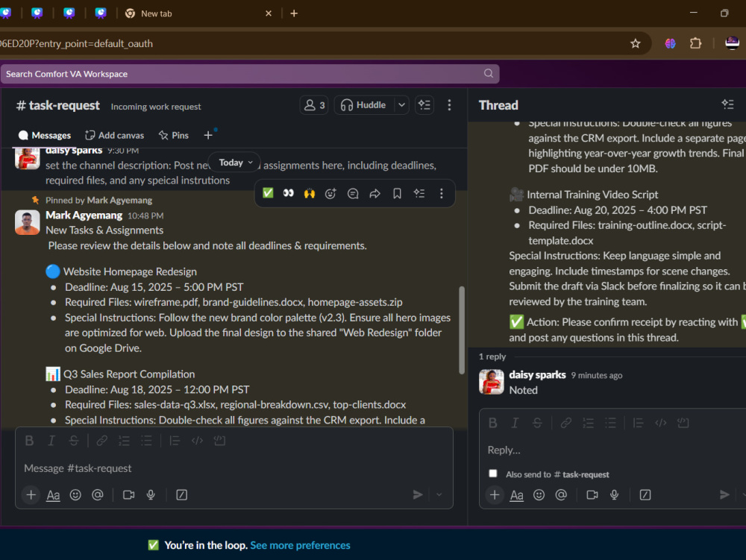Open emoji picker in thread composer
Viewport: 746px width, 560px height.
point(539,495)
